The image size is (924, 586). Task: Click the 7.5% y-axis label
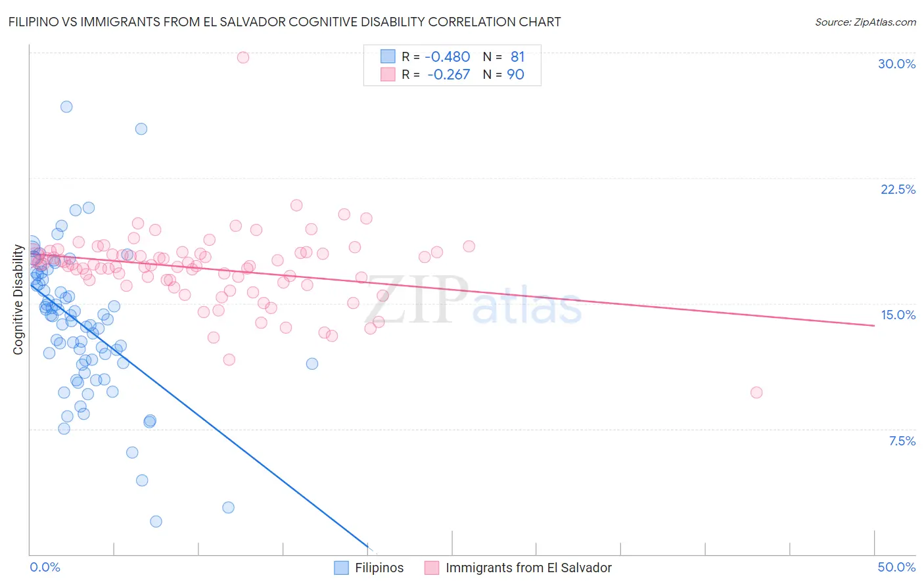point(902,441)
